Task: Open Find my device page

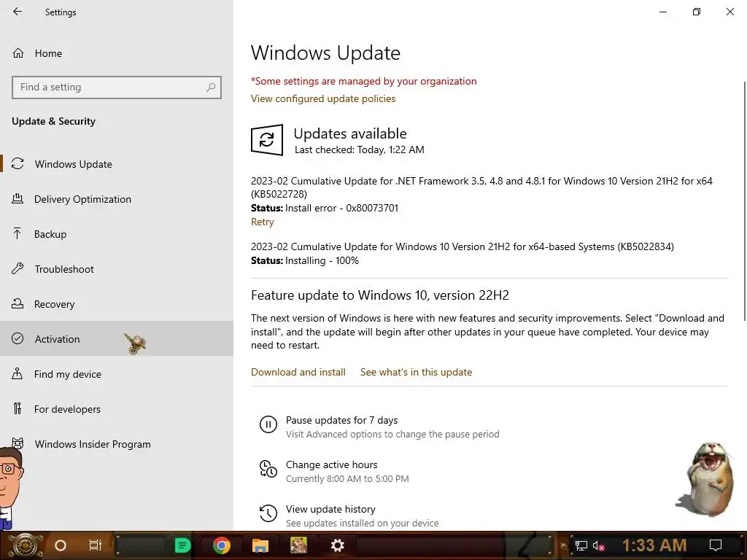Action: point(117,374)
